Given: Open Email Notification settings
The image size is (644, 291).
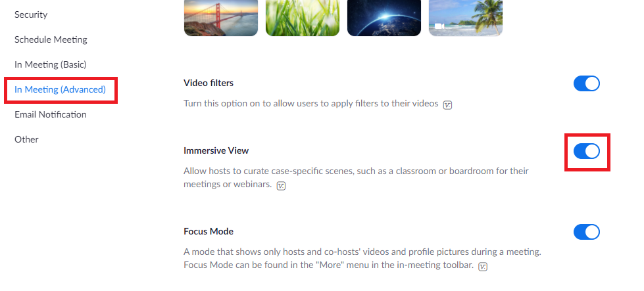Looking at the screenshot, I should [x=50, y=114].
